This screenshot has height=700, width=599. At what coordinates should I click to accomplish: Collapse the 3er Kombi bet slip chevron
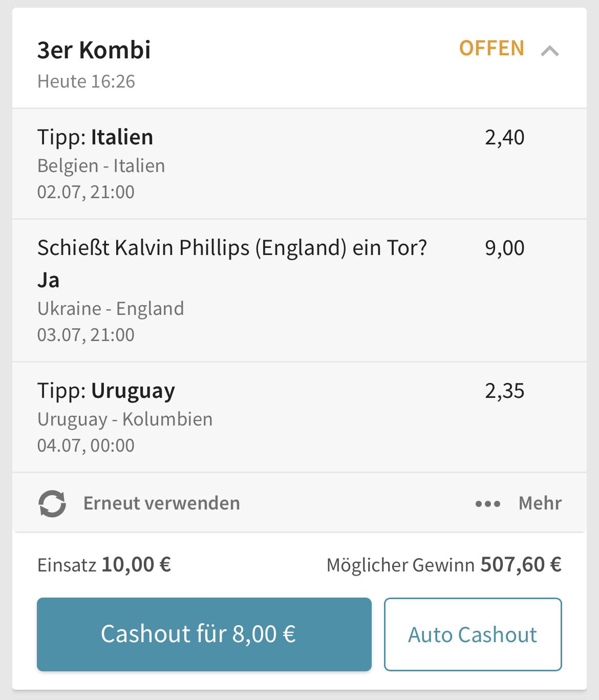(x=550, y=51)
